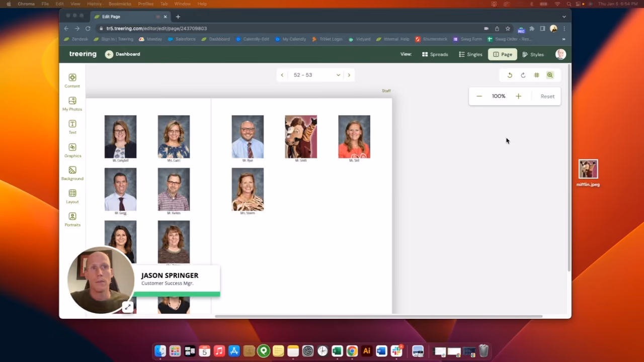Go to the next page spread

349,75
